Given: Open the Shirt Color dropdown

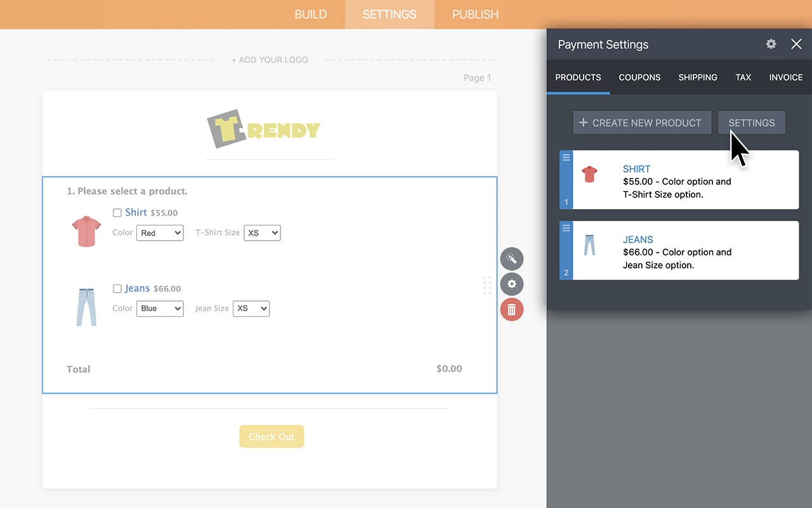Looking at the screenshot, I should coord(160,233).
